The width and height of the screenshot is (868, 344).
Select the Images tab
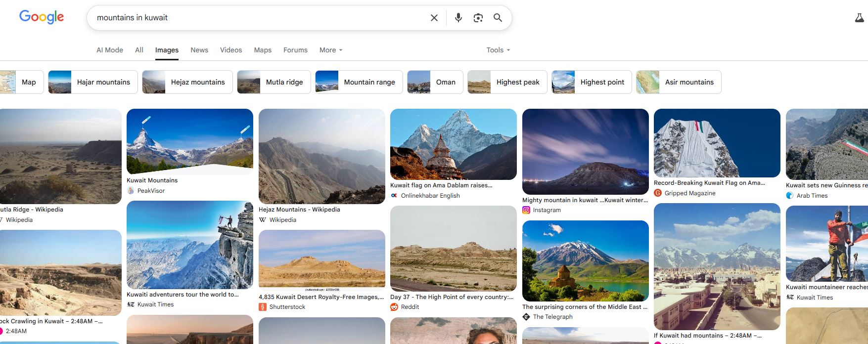pos(167,50)
